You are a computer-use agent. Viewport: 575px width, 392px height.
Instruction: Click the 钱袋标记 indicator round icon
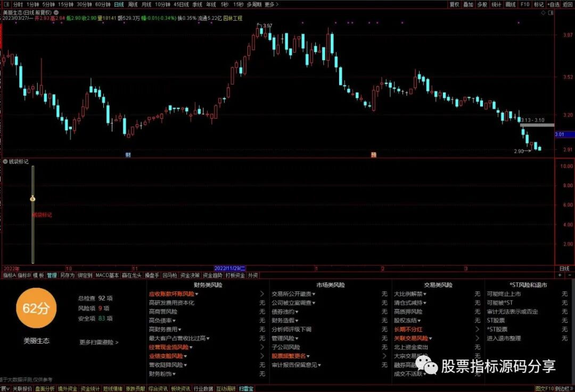[x=5, y=161]
